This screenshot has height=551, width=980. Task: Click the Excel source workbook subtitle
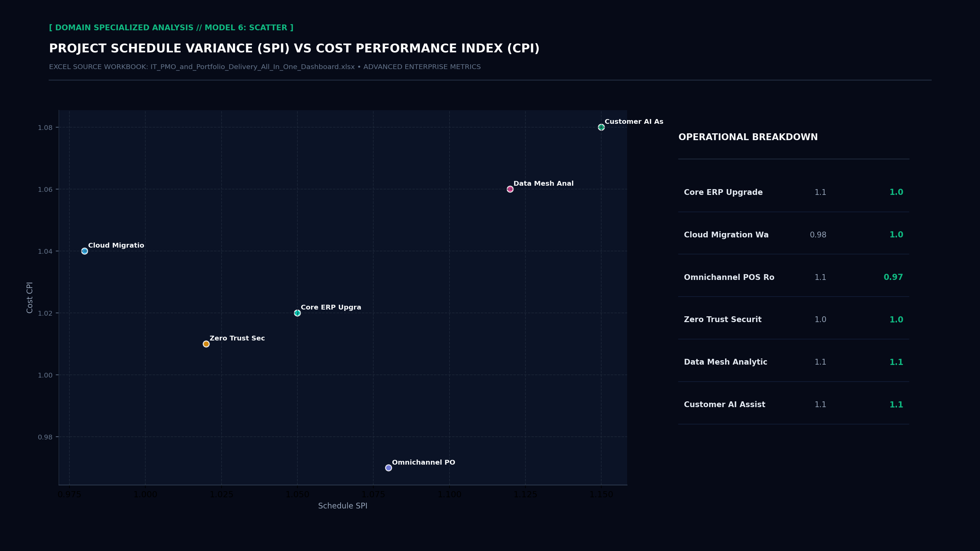coord(265,67)
